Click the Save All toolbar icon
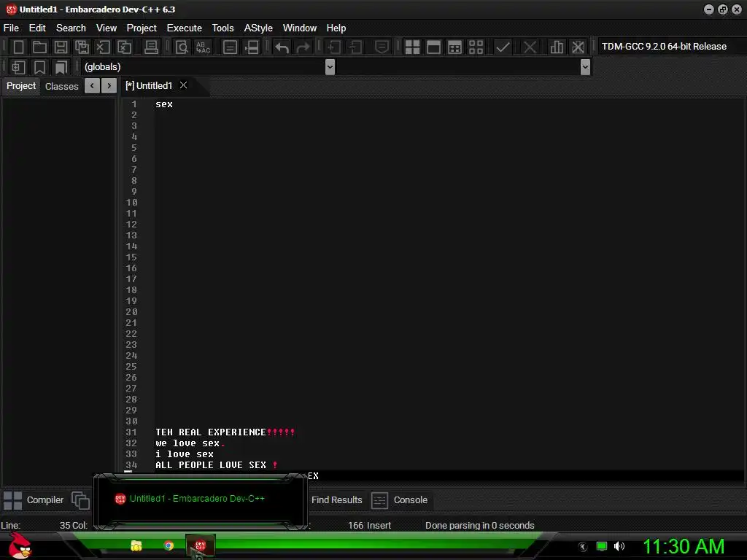The image size is (747, 560). 82,47
